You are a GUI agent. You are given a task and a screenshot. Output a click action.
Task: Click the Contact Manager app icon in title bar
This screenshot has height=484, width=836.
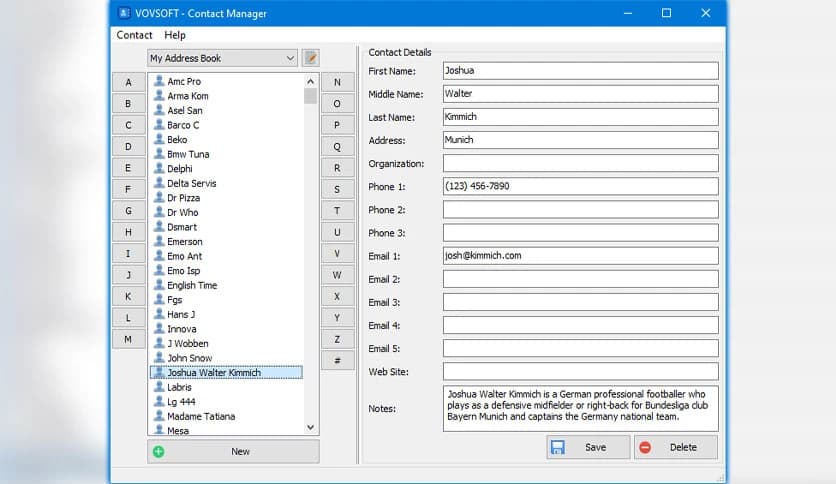[x=124, y=13]
